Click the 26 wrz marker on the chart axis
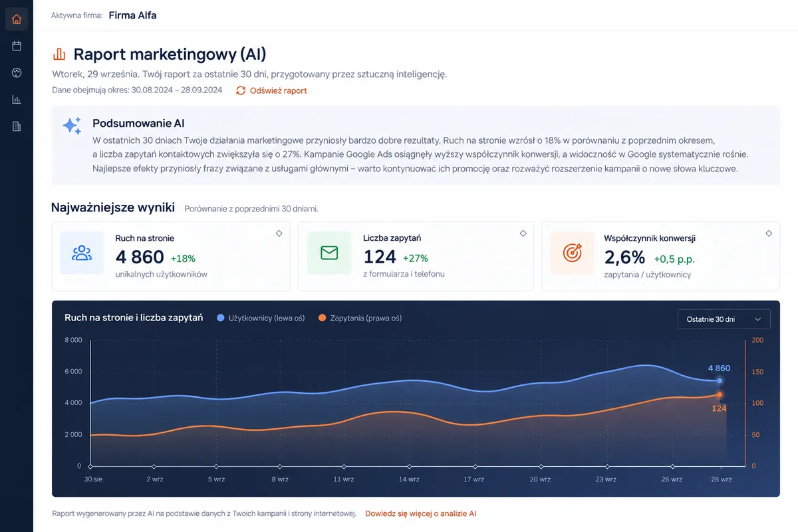798x532 pixels. click(x=672, y=467)
